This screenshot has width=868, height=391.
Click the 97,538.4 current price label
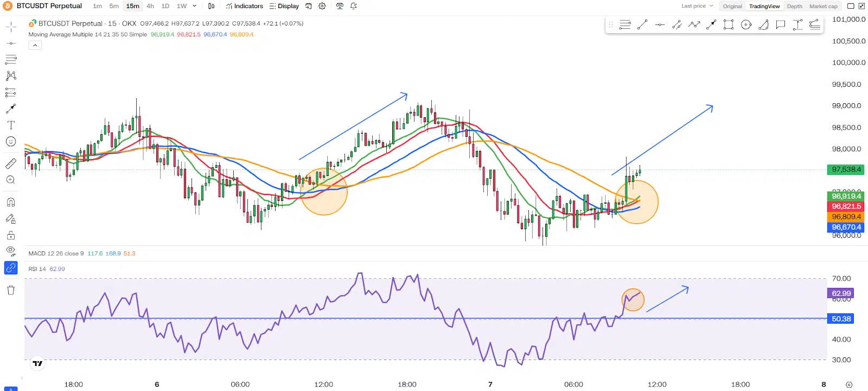click(x=846, y=169)
